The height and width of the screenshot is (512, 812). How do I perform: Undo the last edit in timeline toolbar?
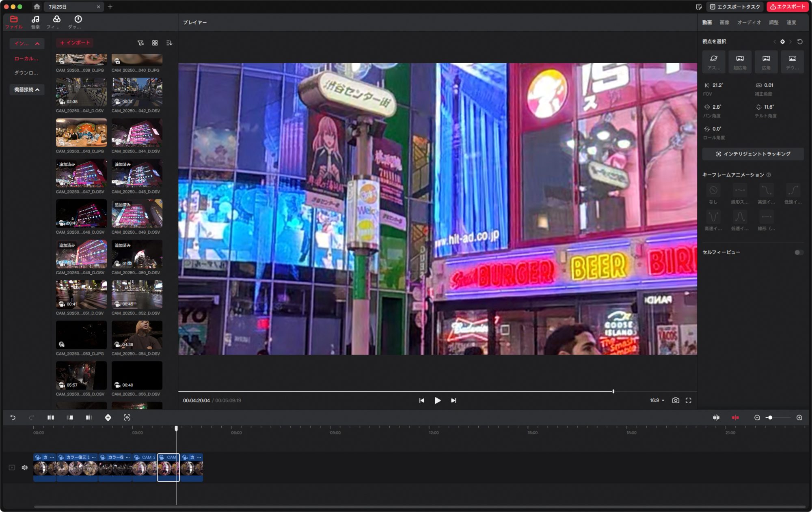[x=13, y=417]
